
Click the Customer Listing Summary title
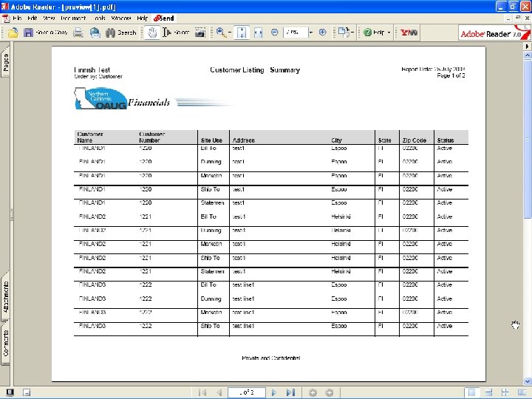coord(255,70)
